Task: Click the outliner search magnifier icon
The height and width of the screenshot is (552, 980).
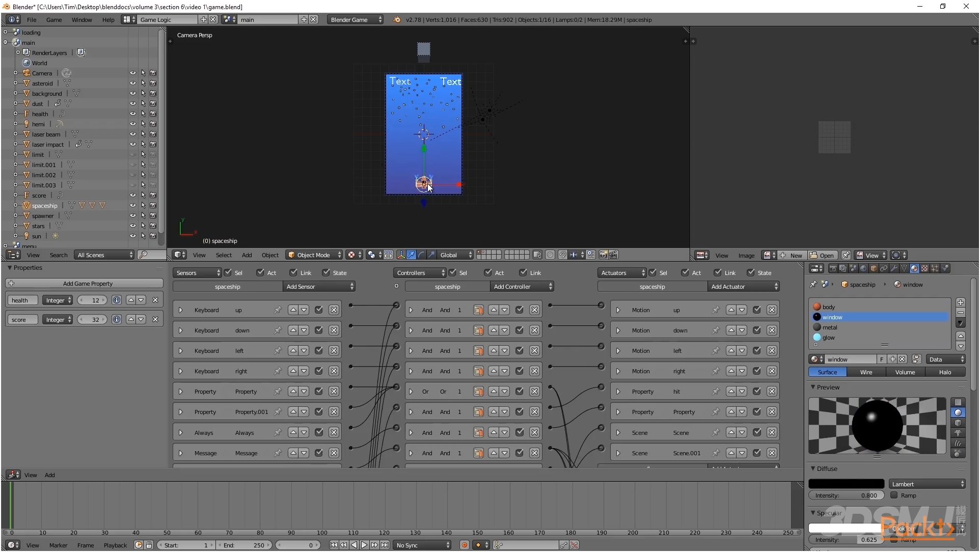Action: point(144,255)
